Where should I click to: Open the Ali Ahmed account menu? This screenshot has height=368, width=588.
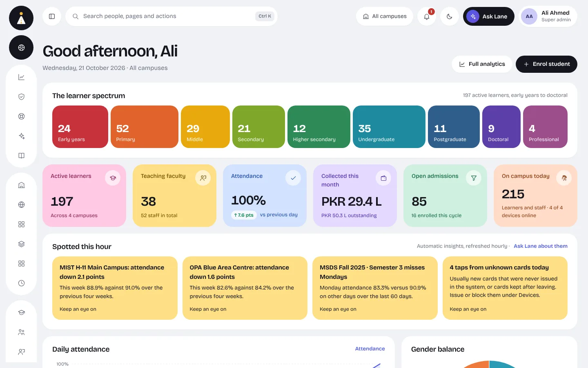(x=548, y=16)
